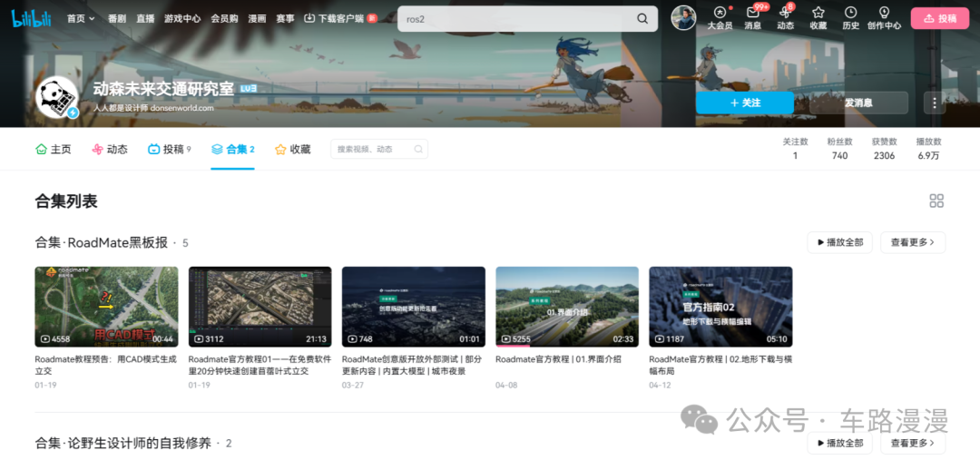Viewport: 980px width, 460px height.
Task: Open 赛事 in the navigation bar
Action: pos(285,19)
